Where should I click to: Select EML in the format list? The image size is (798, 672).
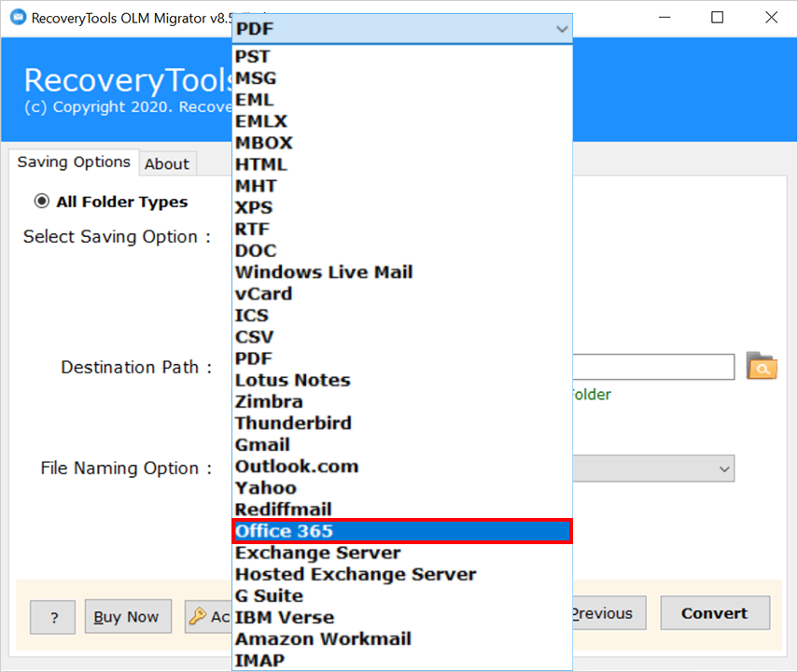coord(402,100)
